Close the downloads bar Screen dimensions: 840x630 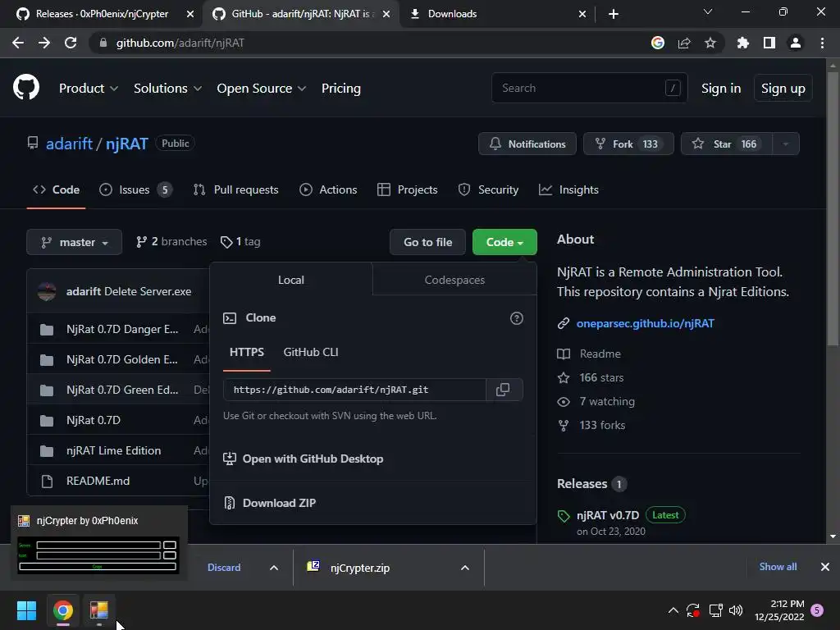pyautogui.click(x=825, y=567)
